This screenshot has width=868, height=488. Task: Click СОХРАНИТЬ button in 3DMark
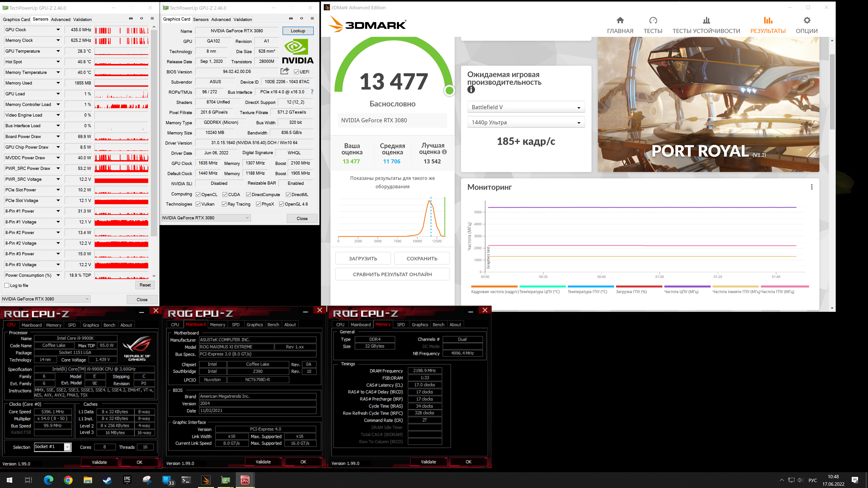(x=422, y=258)
